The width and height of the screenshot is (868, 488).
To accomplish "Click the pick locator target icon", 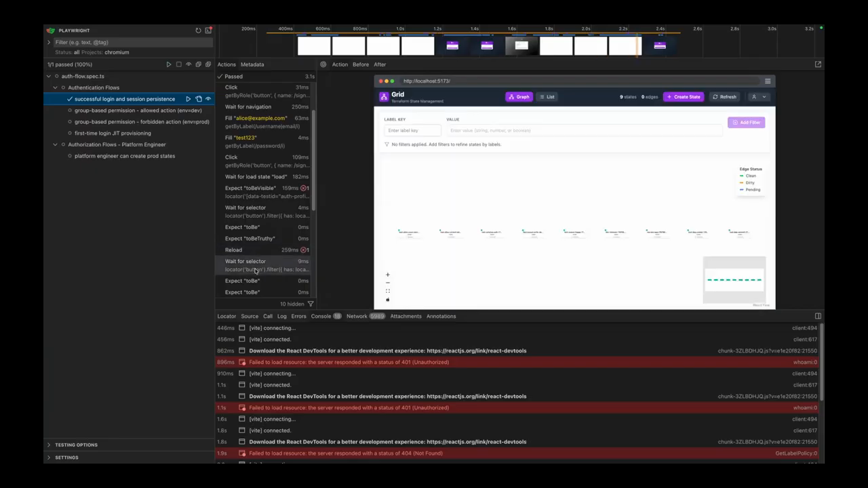I will [323, 64].
